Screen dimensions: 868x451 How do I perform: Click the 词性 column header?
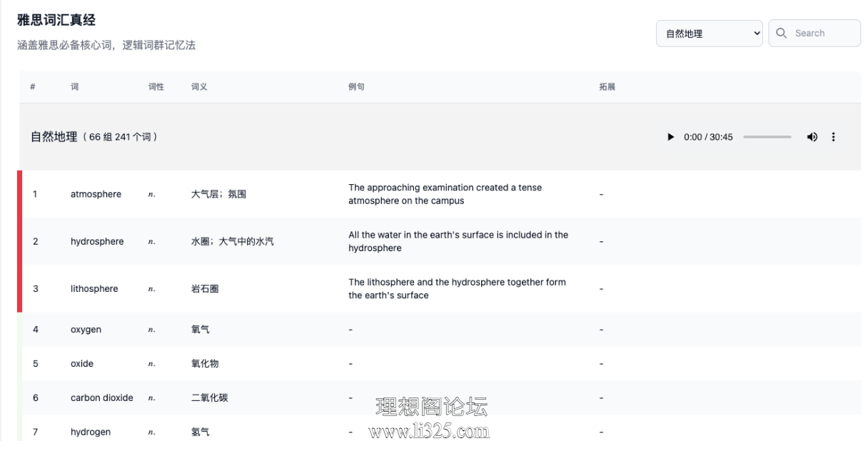(156, 87)
